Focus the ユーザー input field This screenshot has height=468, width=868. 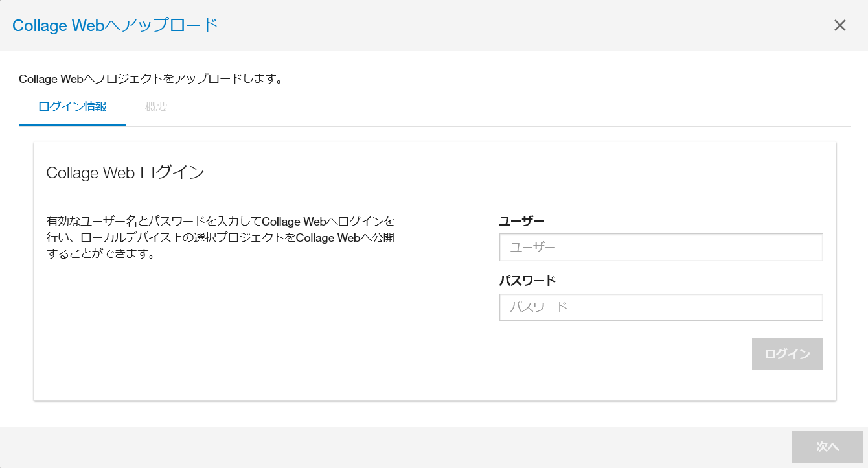[661, 247]
